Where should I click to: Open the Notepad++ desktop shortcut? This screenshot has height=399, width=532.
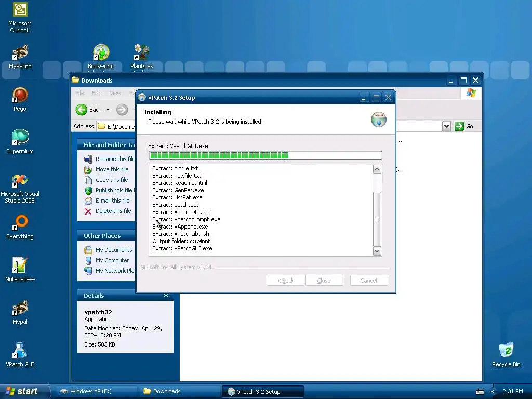coord(20,270)
